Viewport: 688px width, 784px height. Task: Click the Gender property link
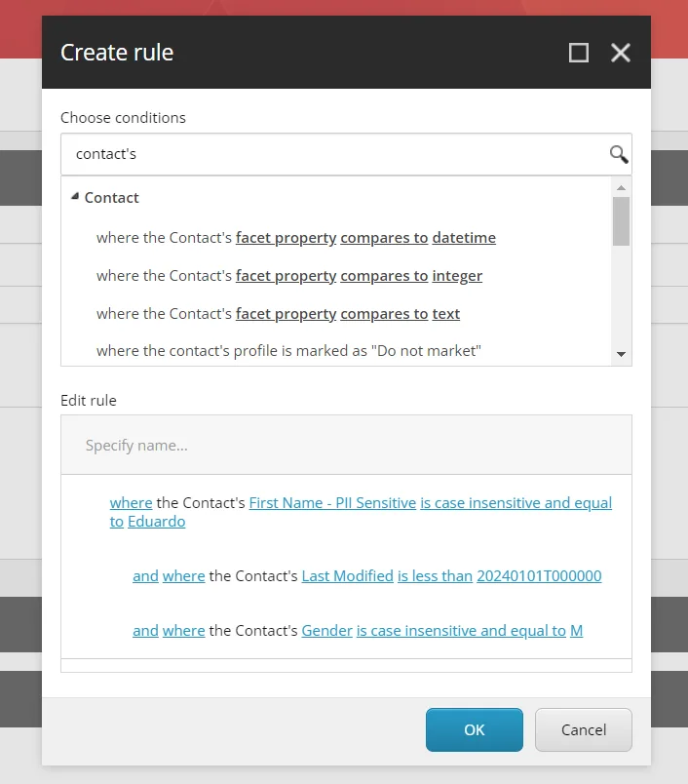[326, 631]
